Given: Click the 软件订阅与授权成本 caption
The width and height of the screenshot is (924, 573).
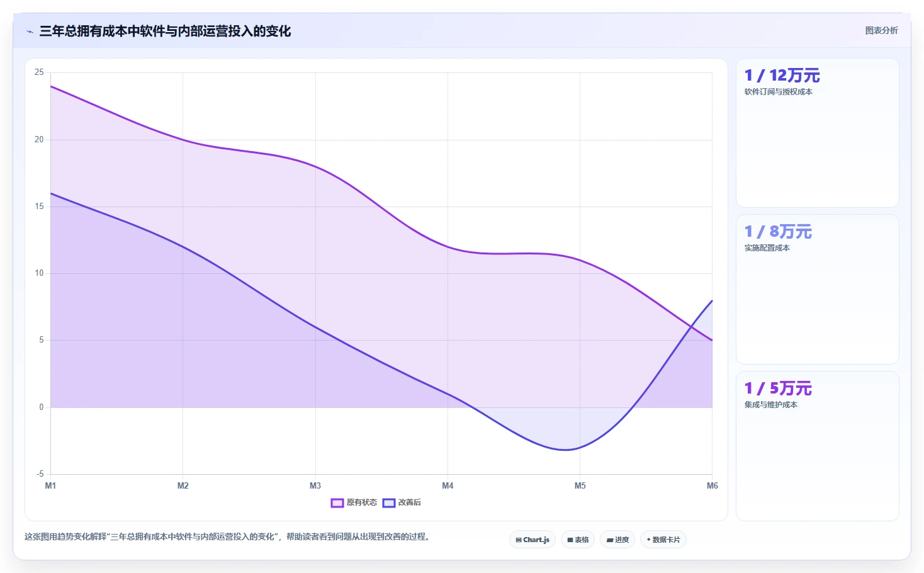Looking at the screenshot, I should 779,92.
